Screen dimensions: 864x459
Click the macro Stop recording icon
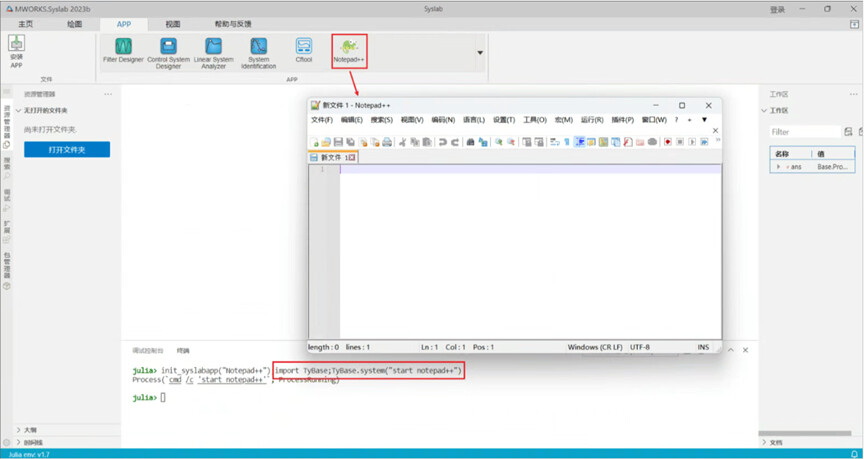click(x=680, y=142)
